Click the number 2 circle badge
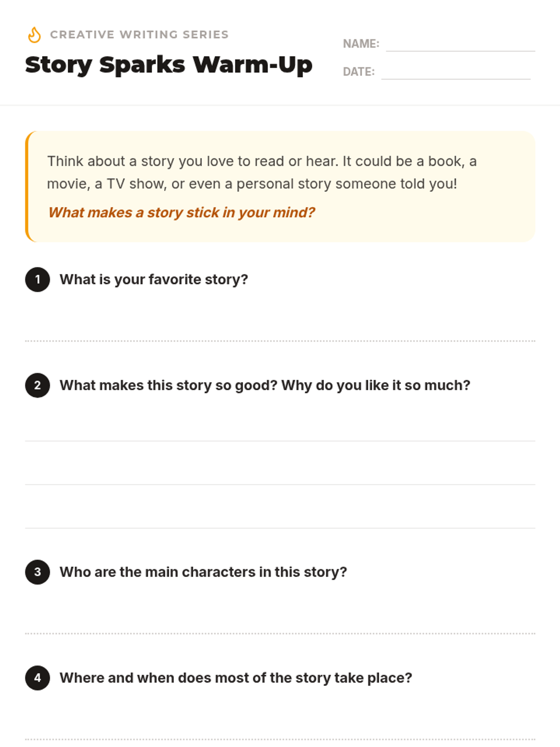Image resolution: width=560 pixels, height=747 pixels. pos(37,385)
